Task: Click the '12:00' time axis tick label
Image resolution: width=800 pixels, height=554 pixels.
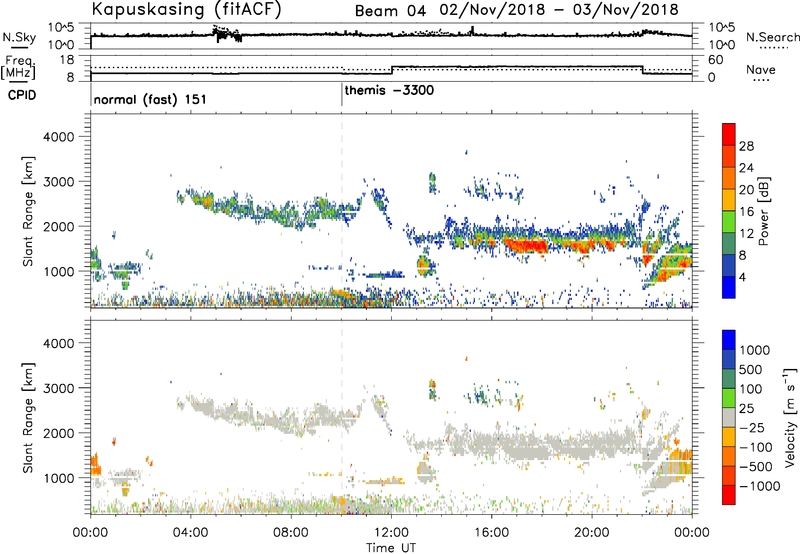Action: [391, 533]
